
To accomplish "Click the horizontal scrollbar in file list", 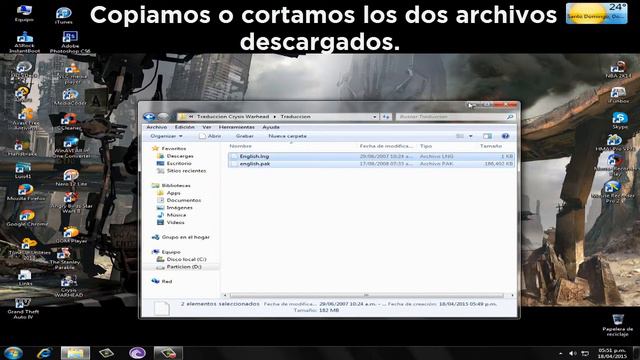I will click(367, 295).
